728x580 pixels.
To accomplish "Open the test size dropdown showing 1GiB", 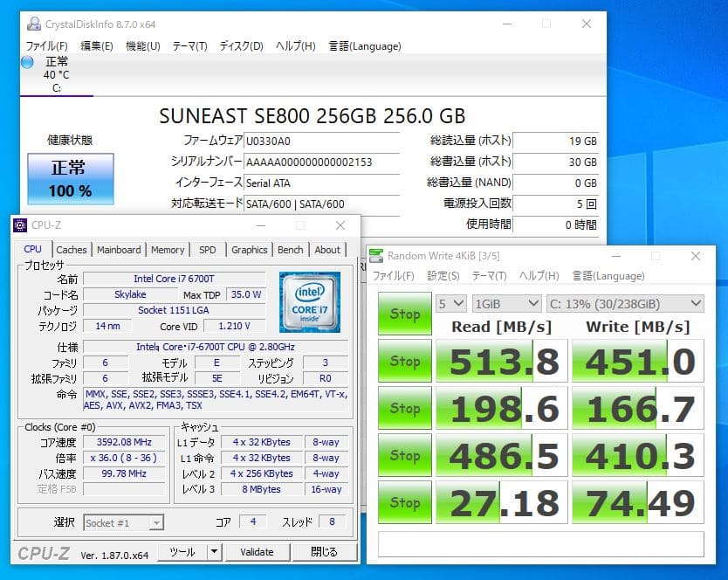I will coord(506,304).
